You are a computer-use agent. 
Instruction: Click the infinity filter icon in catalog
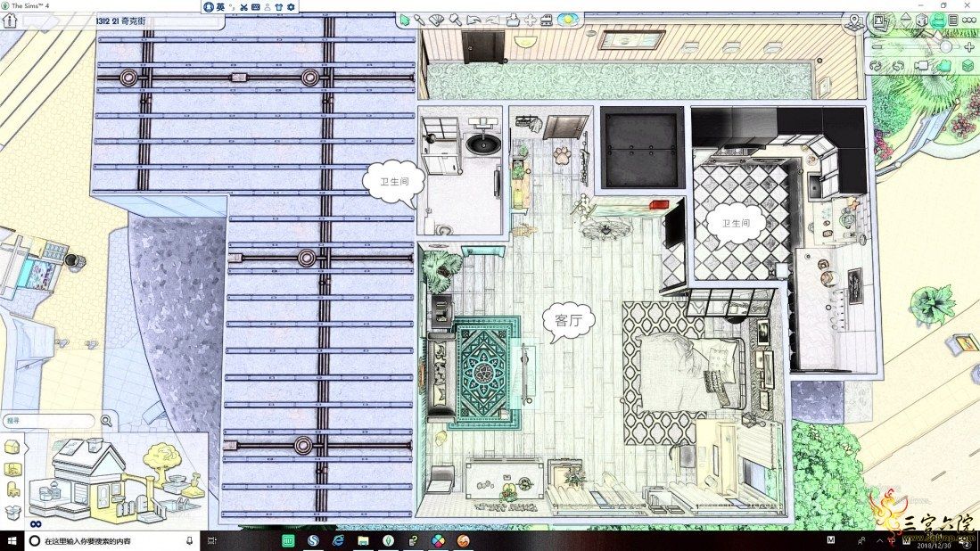coord(35,523)
